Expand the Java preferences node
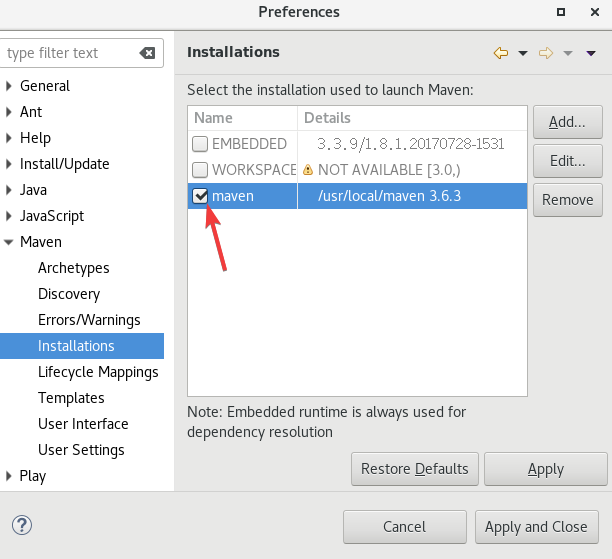 point(9,190)
